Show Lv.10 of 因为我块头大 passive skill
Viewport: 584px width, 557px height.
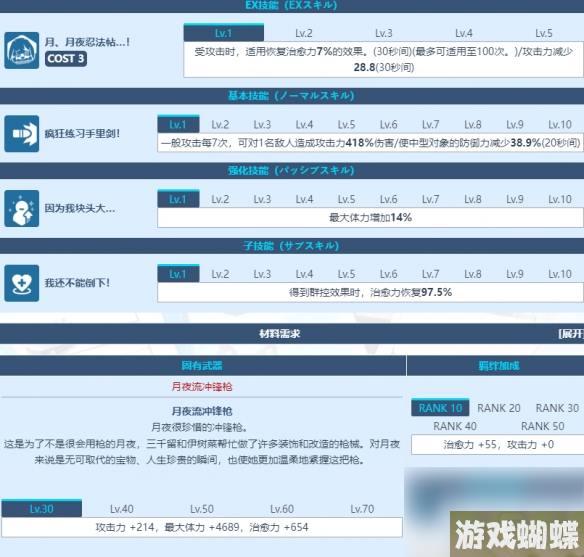coord(560,199)
